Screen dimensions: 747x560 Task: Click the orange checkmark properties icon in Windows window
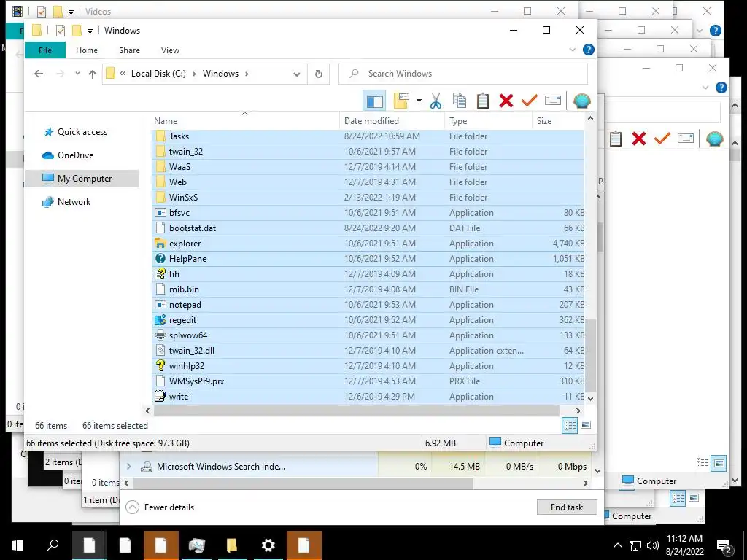(530, 101)
